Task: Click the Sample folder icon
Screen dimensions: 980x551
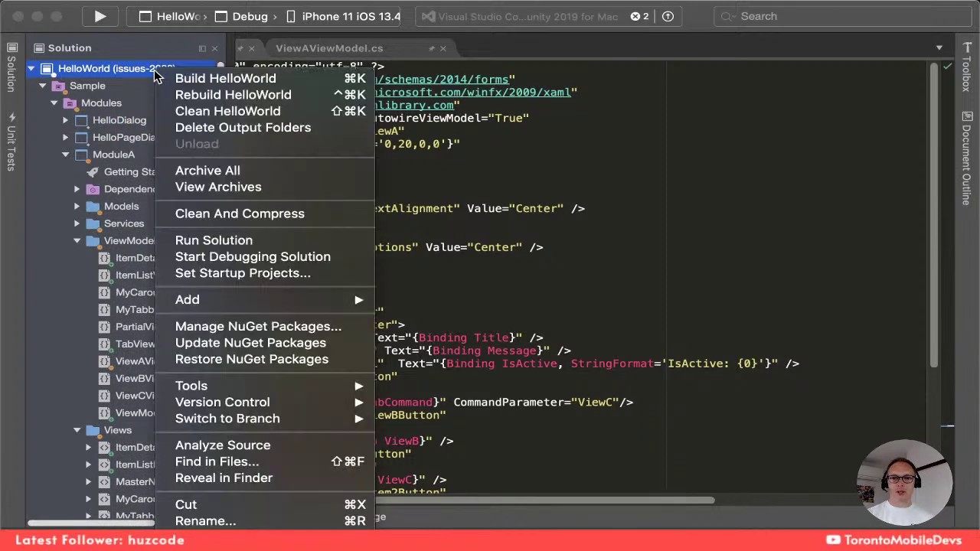Action: click(58, 86)
